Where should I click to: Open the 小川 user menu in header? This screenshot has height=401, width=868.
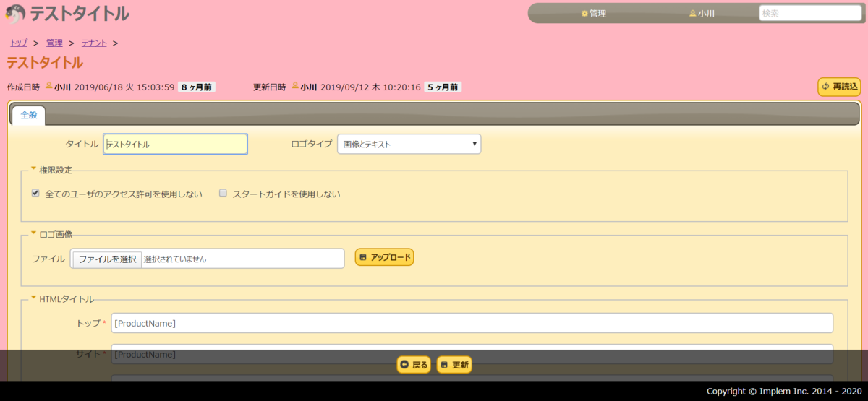[x=702, y=13]
